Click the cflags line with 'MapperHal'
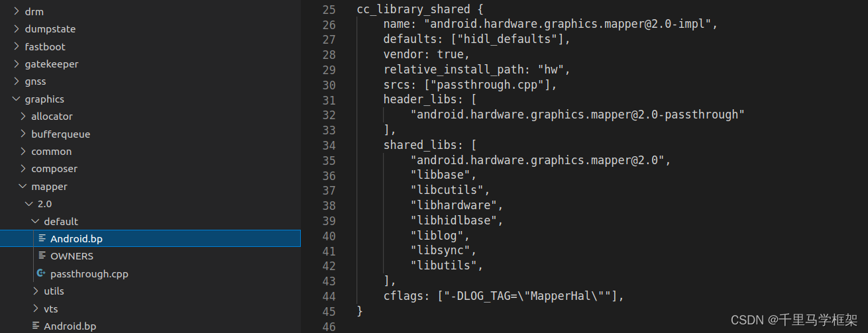 [x=504, y=297]
